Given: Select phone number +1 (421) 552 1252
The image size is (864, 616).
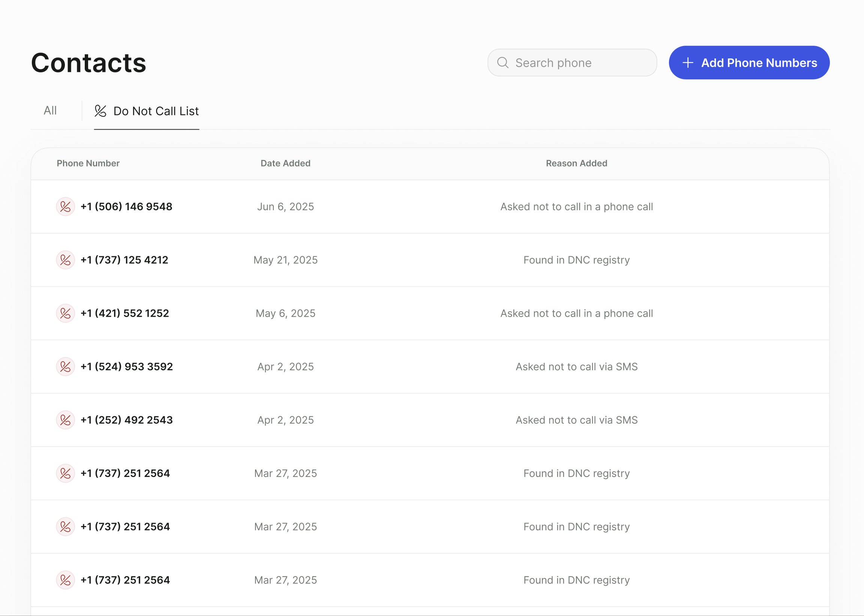Looking at the screenshot, I should pyautogui.click(x=125, y=313).
